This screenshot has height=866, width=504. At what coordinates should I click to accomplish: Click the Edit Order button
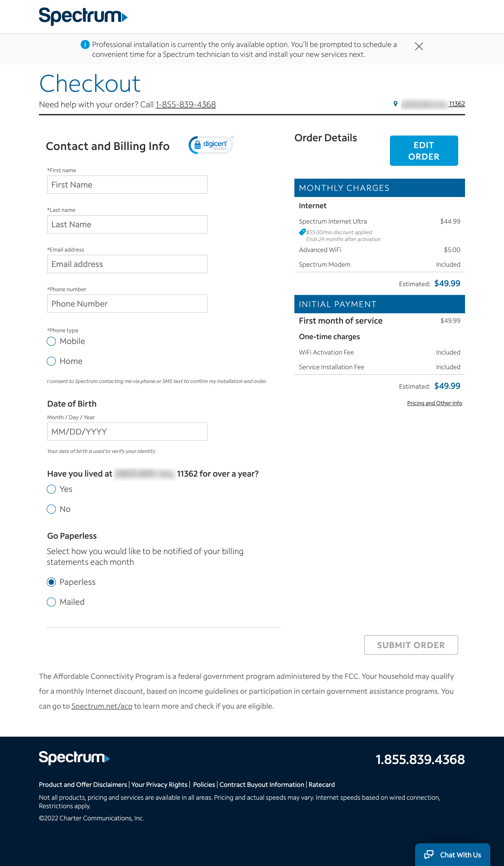424,150
